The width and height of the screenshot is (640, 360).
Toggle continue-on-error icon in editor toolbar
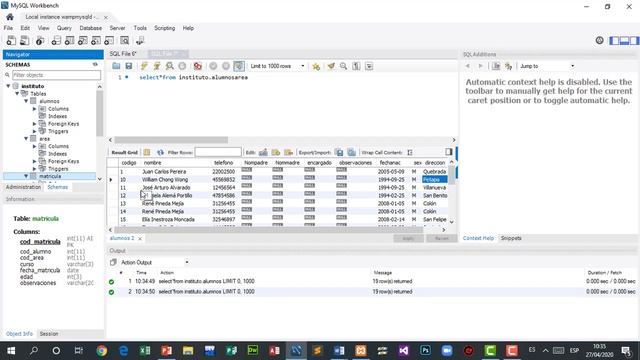198,66
